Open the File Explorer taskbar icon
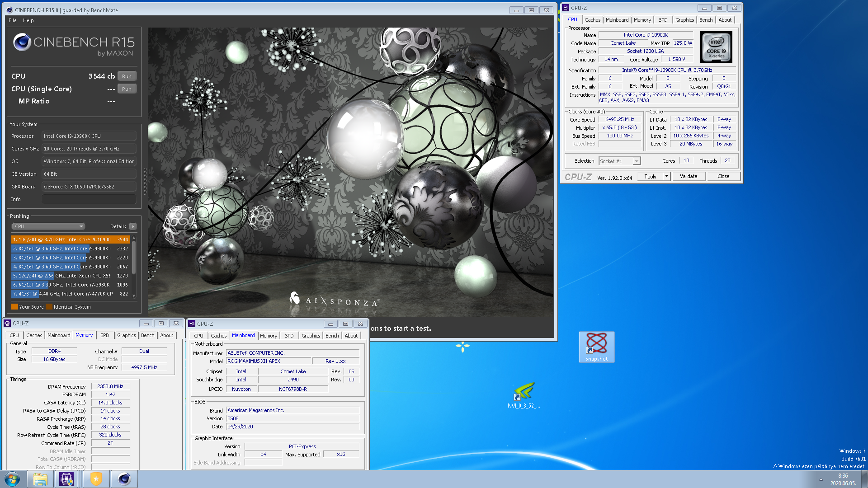The height and width of the screenshot is (488, 868). (x=40, y=479)
